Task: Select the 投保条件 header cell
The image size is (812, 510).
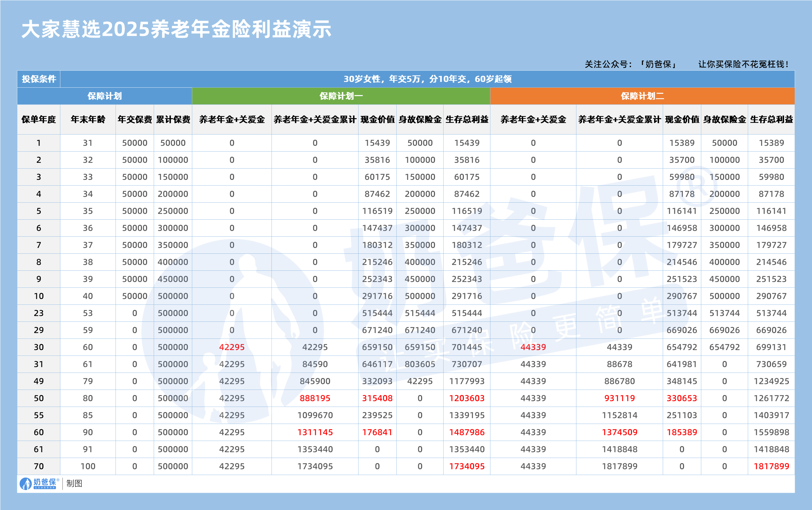Action: click(39, 79)
